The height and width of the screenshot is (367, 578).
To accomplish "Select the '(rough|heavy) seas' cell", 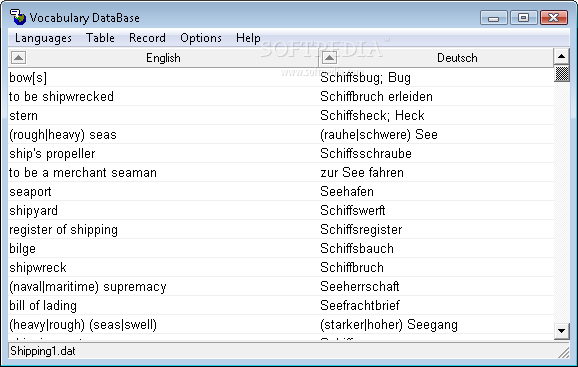I will tap(163, 134).
